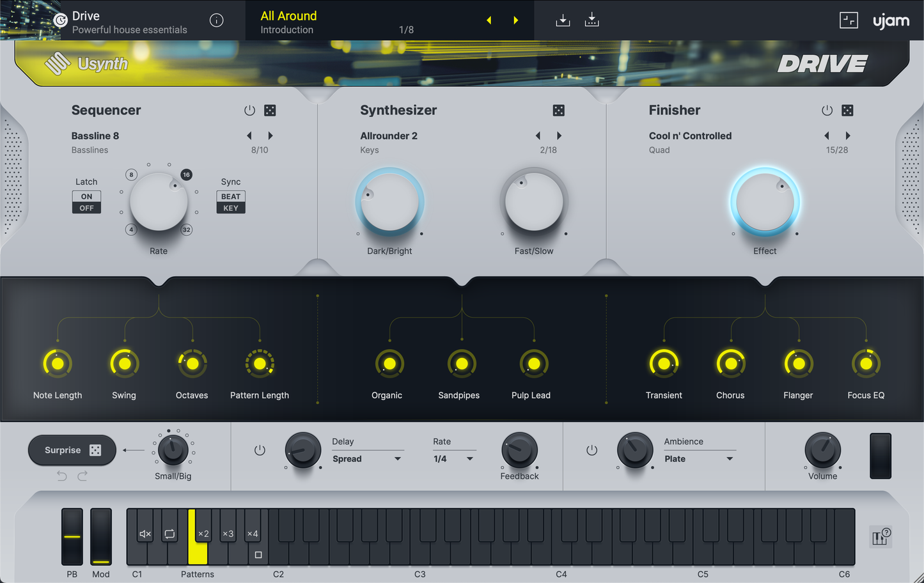924x583 pixels.
Task: Click the Finisher randomize dice icon
Action: 847,111
